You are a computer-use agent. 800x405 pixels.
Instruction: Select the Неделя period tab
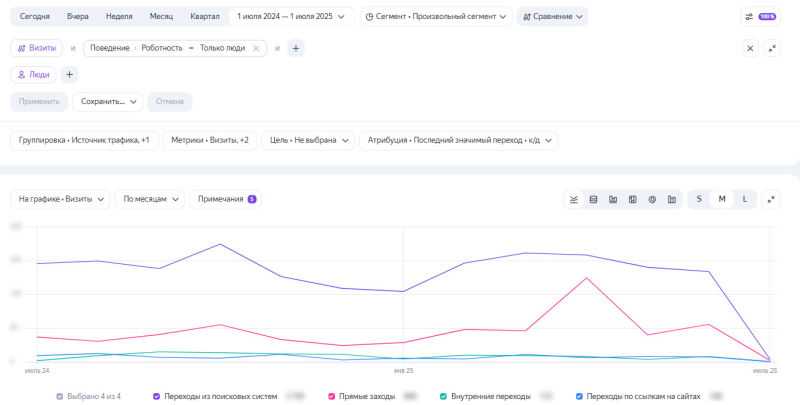[x=119, y=16]
